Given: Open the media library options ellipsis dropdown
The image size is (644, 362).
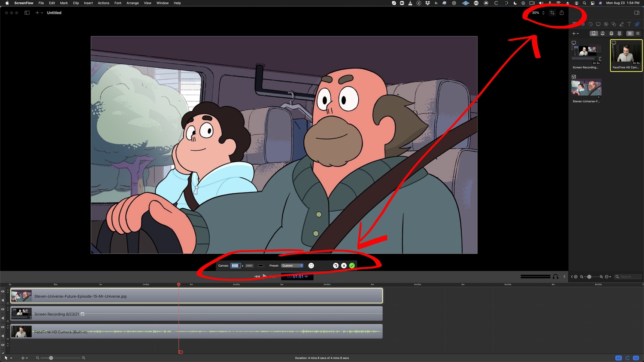Looking at the screenshot, I should [608, 277].
